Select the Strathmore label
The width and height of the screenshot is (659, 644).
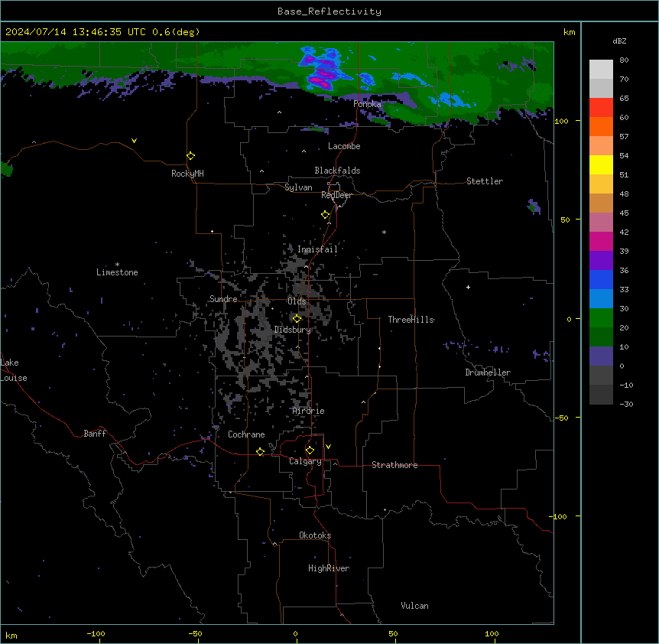pos(394,465)
